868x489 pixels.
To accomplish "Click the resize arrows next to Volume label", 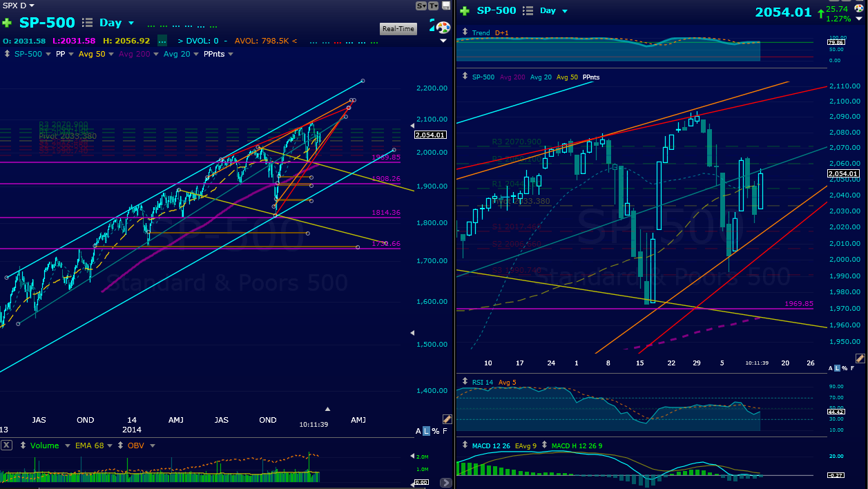I will (x=24, y=445).
